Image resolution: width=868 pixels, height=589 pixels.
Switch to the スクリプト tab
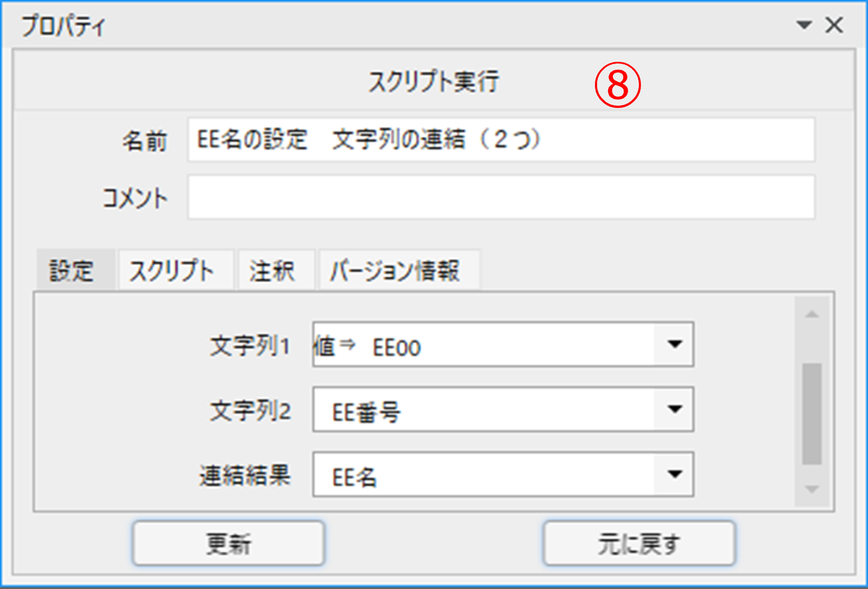pos(172,271)
